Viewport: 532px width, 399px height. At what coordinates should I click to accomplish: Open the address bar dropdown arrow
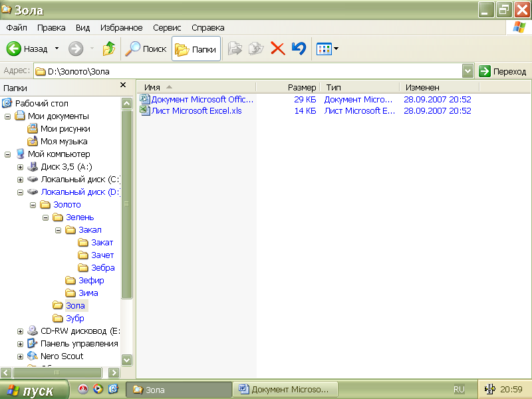tap(467, 71)
